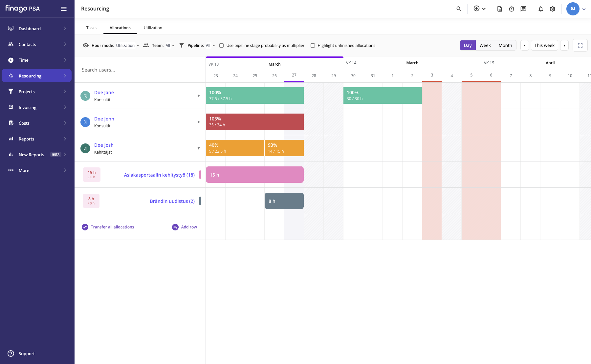Click the This week button
591x364 pixels.
pyautogui.click(x=544, y=45)
